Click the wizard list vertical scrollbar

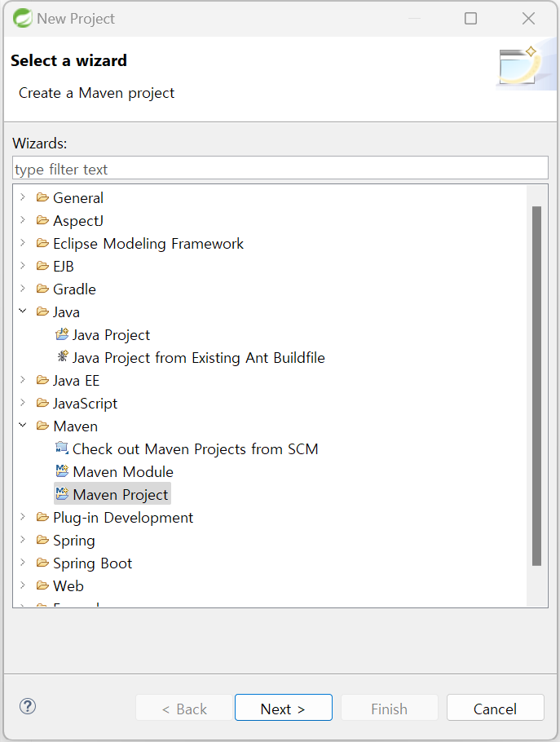(x=536, y=386)
